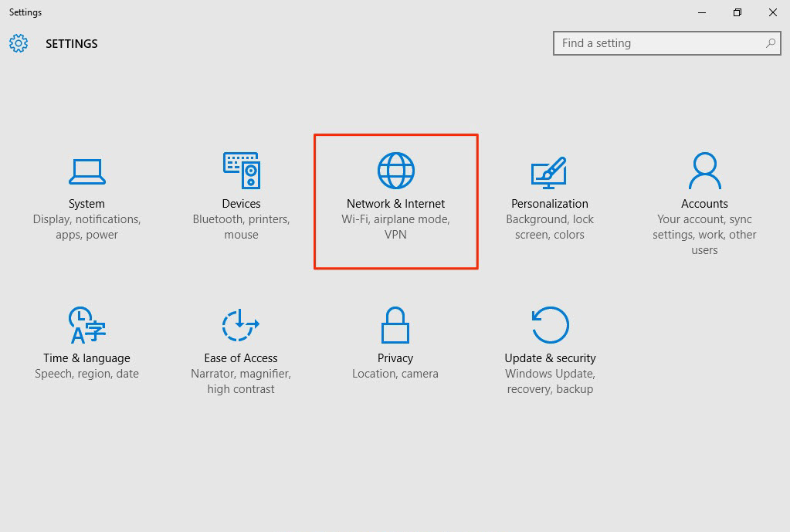The width and height of the screenshot is (790, 532).
Task: Select the Personalization paintbrush icon
Action: click(x=550, y=171)
